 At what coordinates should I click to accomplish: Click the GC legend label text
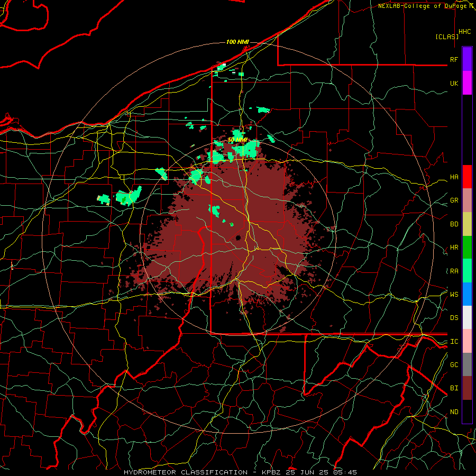click(x=454, y=365)
